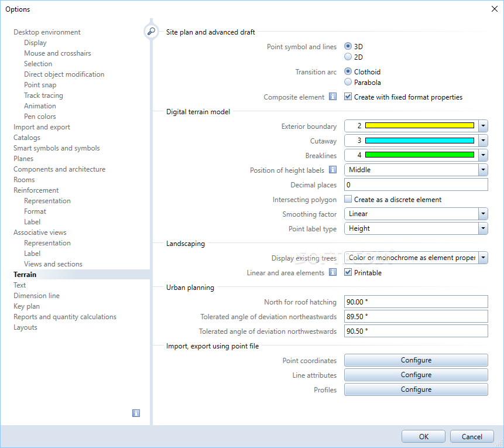Open Catalogs category
This screenshot has height=448, width=504.
[x=27, y=138]
